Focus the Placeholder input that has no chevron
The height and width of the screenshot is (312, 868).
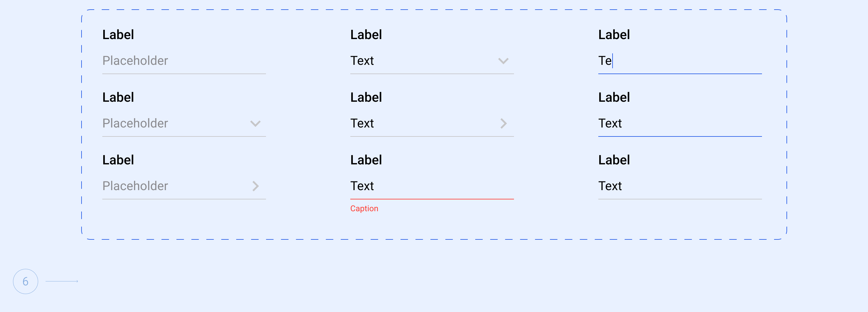tap(184, 61)
